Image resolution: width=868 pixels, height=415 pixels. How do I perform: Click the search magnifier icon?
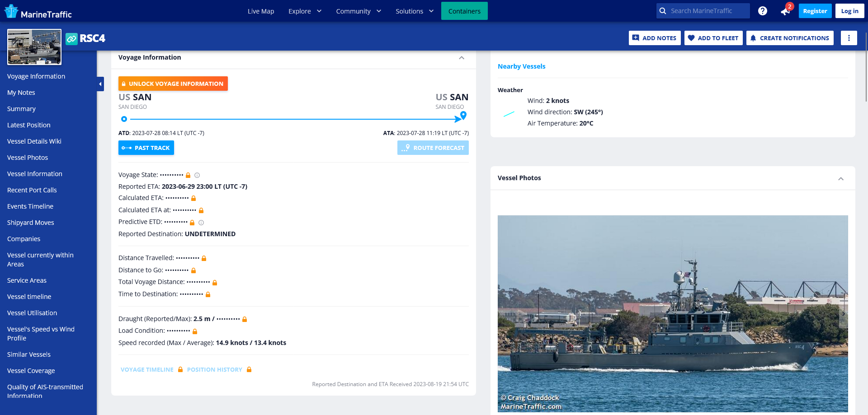(663, 11)
